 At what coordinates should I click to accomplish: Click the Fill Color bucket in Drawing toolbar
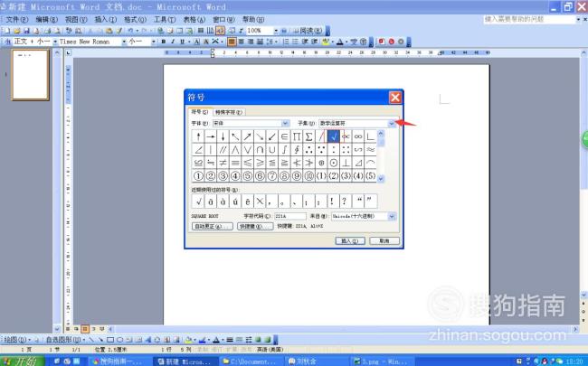(x=188, y=340)
